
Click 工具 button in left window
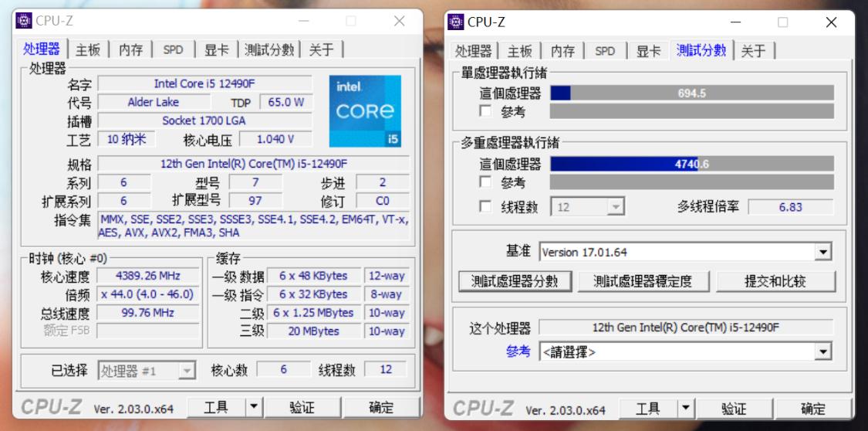pos(216,408)
